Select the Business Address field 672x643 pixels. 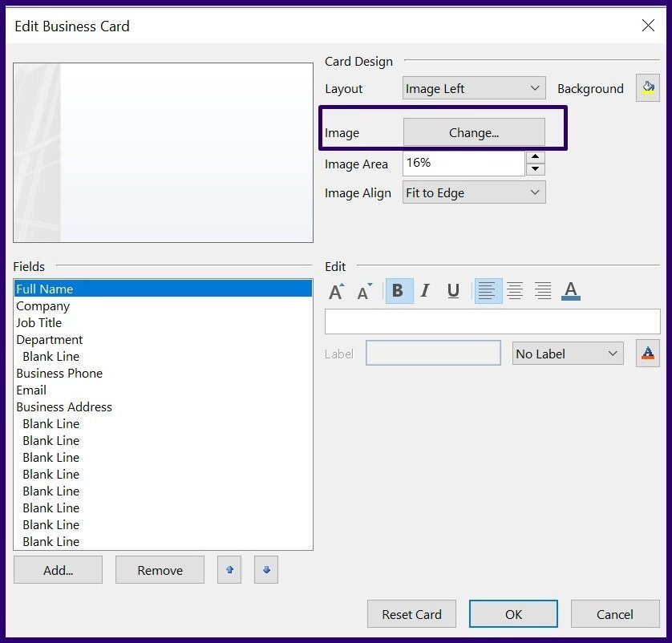163,406
